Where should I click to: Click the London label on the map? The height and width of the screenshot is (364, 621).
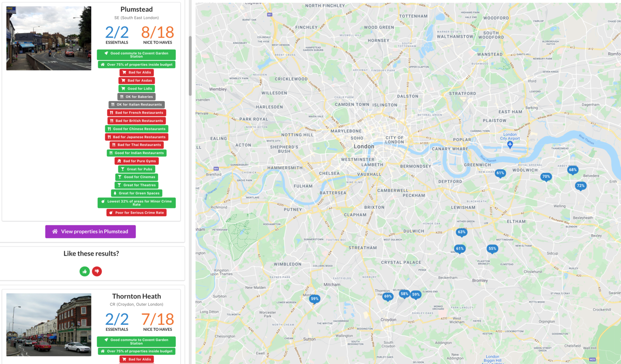pos(364,146)
